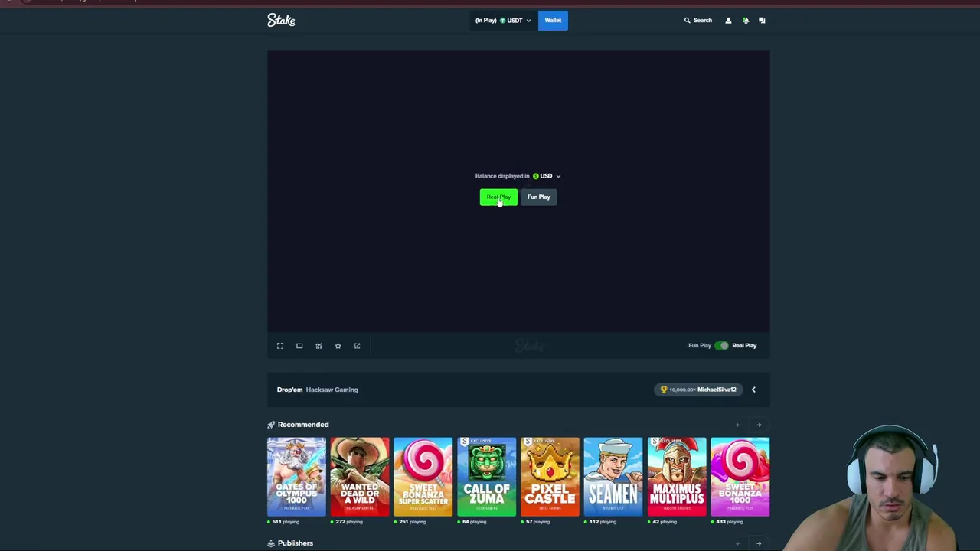Click the Drop'em game title text
The image size is (980, 551).
pos(290,390)
